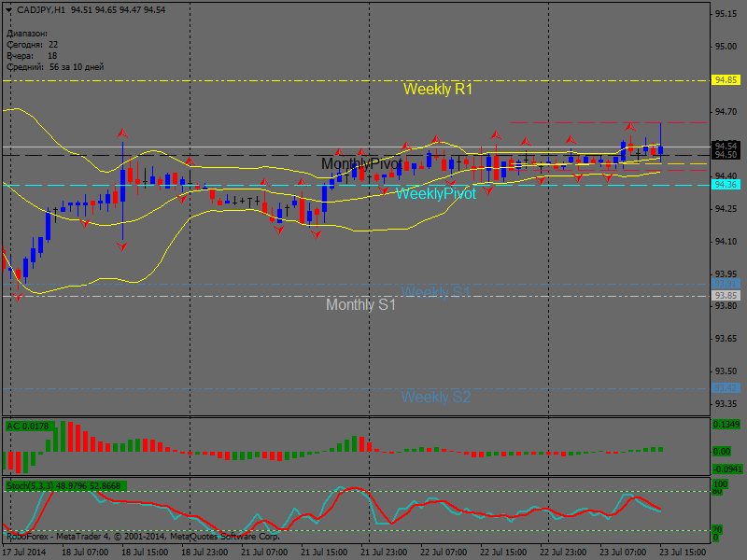Viewport: 747px width, 560px height.
Task: Open the CADJPY,H1 chart dropdown arrow
Action: pos(9,9)
